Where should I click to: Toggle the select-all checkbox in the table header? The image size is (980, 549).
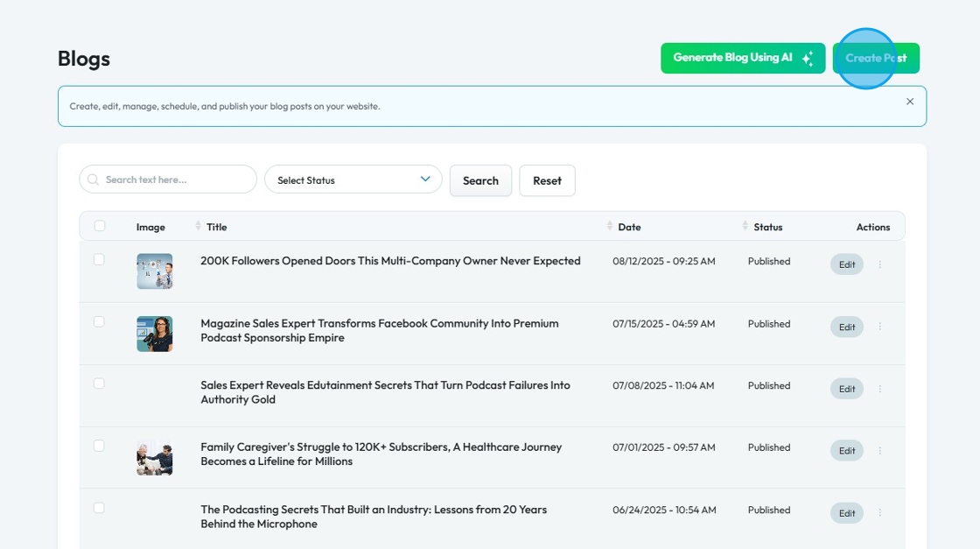click(x=100, y=226)
